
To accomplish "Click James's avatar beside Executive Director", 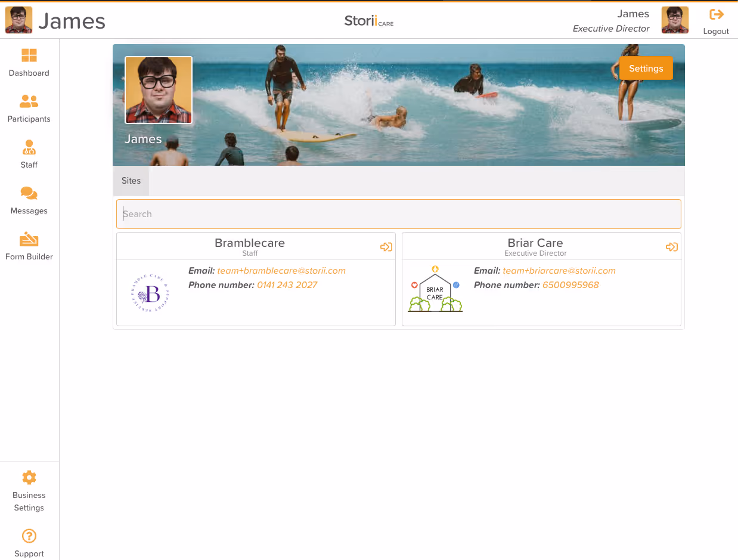I will (x=675, y=20).
